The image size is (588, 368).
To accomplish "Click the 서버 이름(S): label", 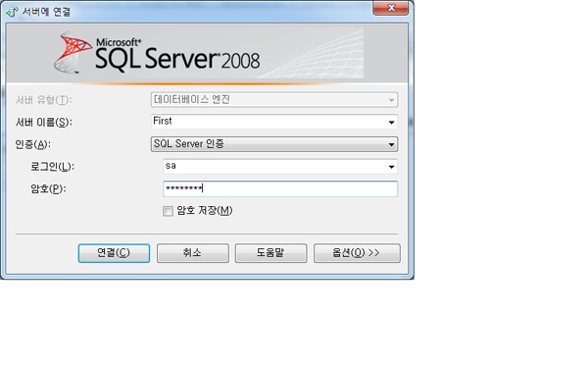I will tap(44, 122).
